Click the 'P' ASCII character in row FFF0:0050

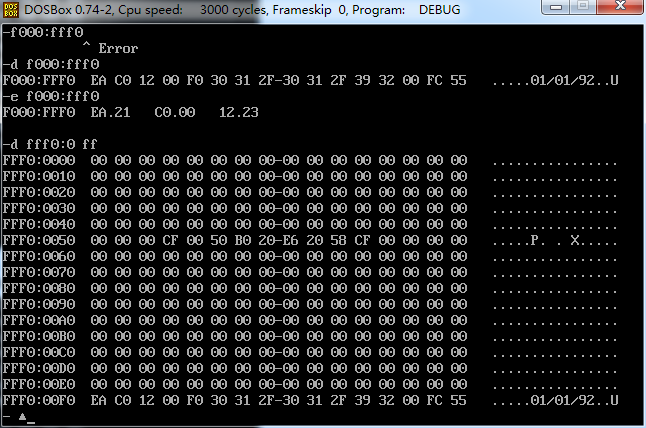pyautogui.click(x=534, y=240)
